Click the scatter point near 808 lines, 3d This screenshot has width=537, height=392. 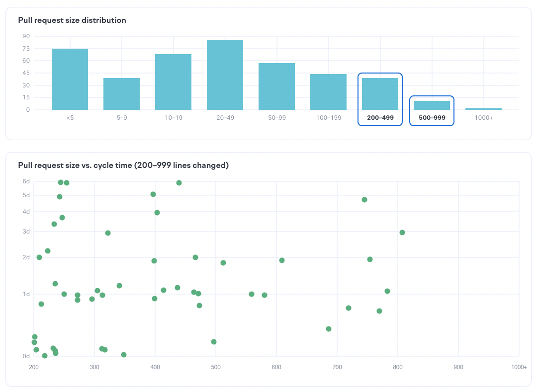tap(402, 233)
